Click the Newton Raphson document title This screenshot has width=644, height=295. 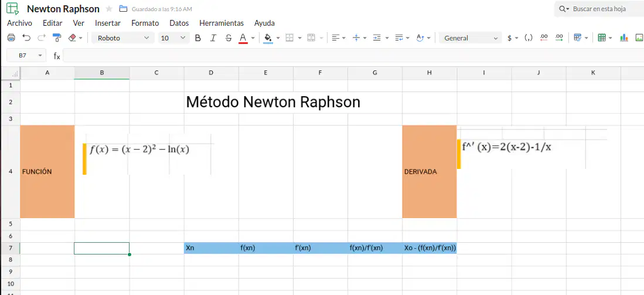pyautogui.click(x=63, y=9)
